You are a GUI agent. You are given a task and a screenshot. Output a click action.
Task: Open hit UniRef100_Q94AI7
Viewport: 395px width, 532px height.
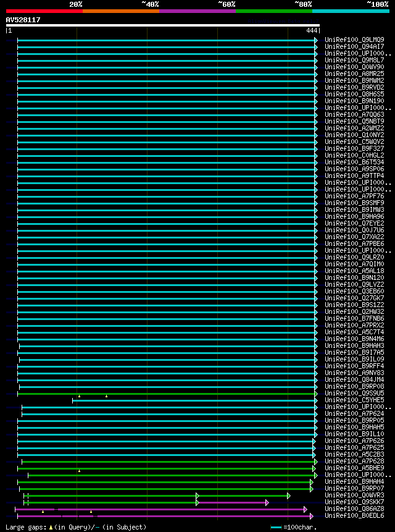click(x=354, y=47)
